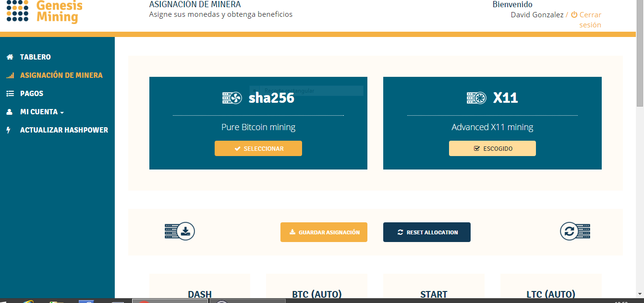Click the signal bars icon for Asignación de Minera
Viewport: 644px width, 303px height.
tap(10, 75)
